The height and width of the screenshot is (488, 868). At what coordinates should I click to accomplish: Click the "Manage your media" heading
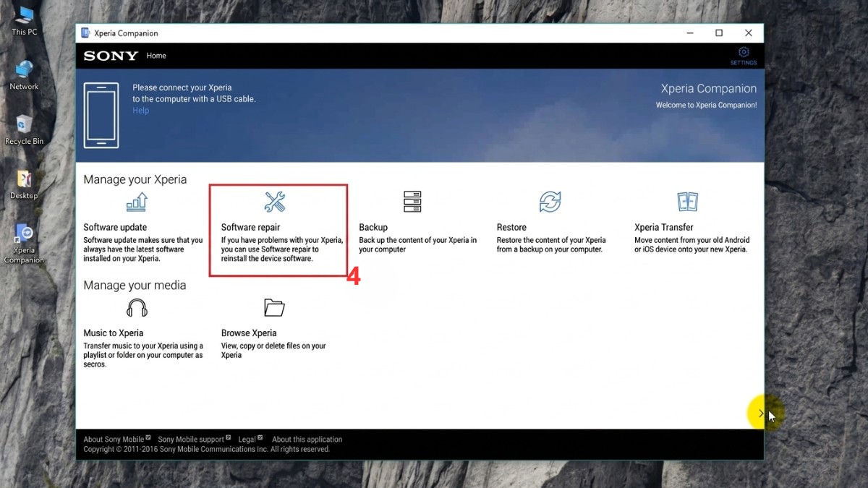(x=135, y=286)
